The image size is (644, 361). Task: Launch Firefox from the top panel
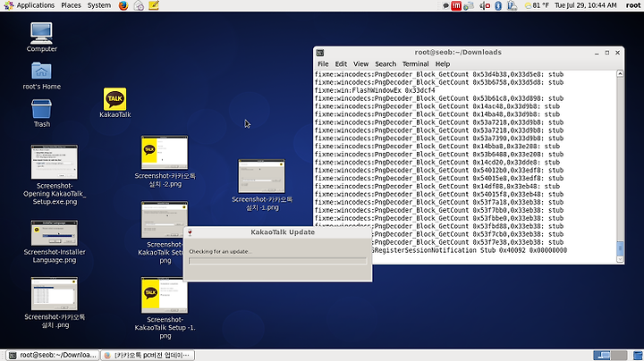click(x=123, y=5)
